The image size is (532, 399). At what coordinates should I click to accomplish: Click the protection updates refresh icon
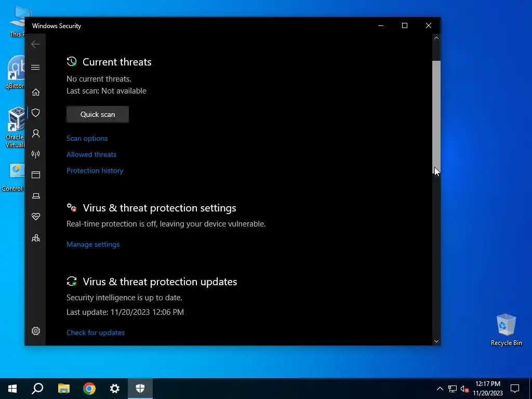(72, 281)
